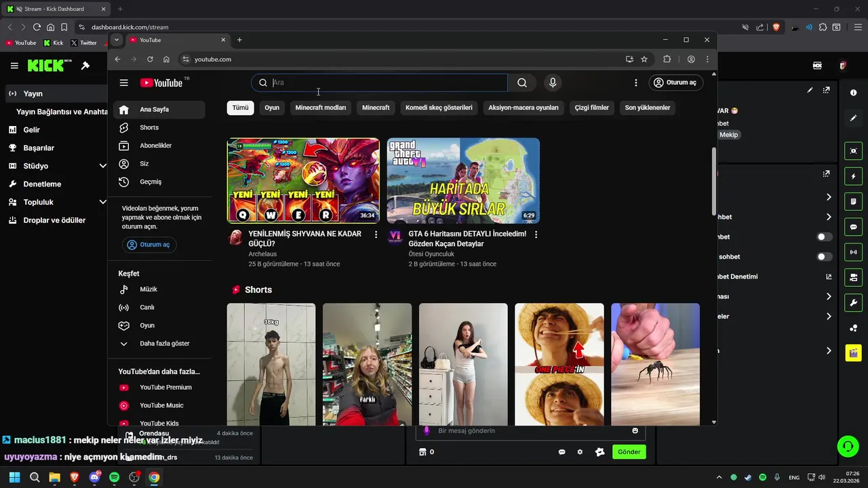Open a new tab in YouTube window

tap(239, 40)
